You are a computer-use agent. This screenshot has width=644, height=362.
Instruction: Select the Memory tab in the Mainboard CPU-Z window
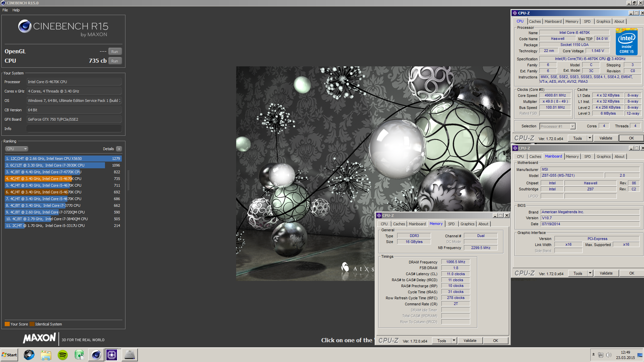tap(572, 157)
